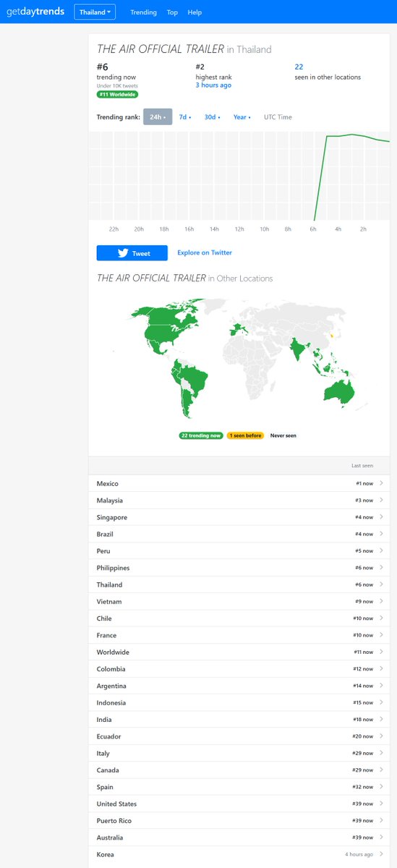Open the Thailand location dropdown

point(95,12)
